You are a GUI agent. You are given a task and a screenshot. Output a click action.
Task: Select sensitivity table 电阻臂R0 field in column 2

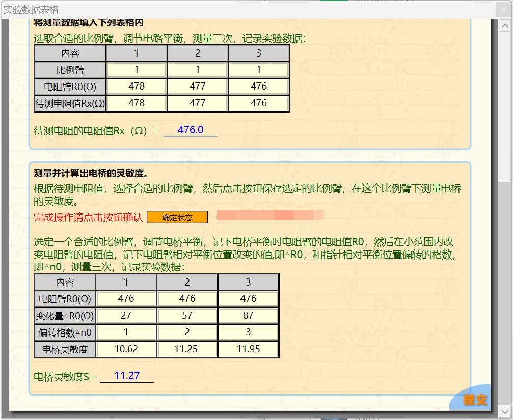[187, 299]
